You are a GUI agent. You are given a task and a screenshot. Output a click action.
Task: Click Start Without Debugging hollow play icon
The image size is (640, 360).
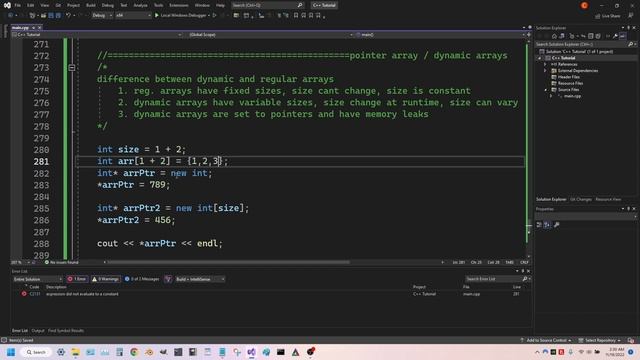[214, 15]
